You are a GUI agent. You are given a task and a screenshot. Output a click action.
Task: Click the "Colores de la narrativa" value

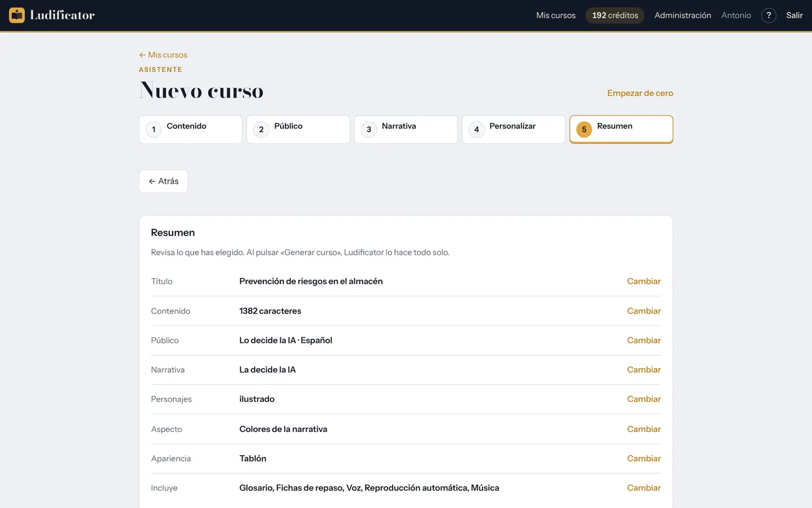283,429
